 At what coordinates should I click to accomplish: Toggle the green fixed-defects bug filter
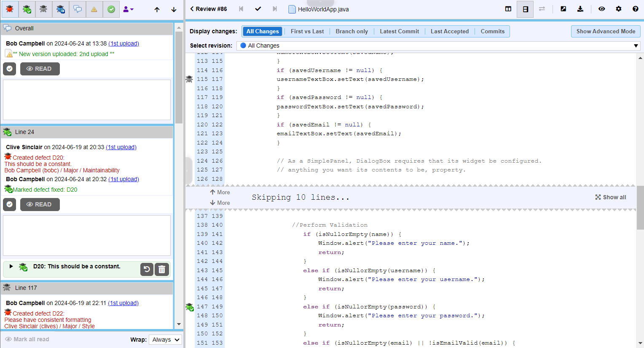(x=27, y=9)
